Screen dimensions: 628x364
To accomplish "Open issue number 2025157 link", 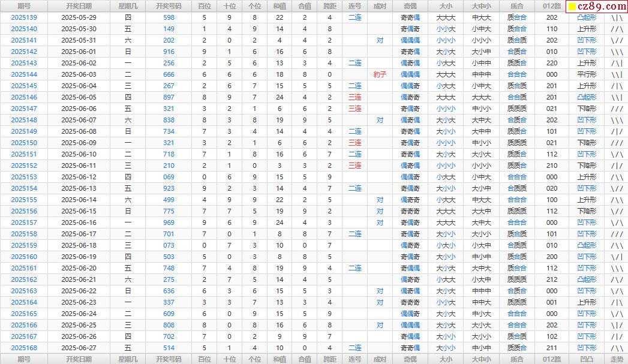I will point(24,222).
